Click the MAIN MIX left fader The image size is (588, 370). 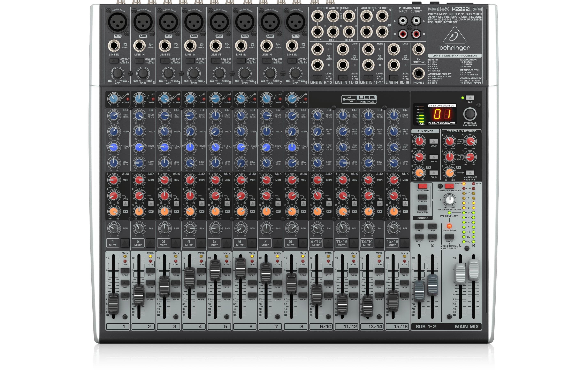tap(460, 274)
